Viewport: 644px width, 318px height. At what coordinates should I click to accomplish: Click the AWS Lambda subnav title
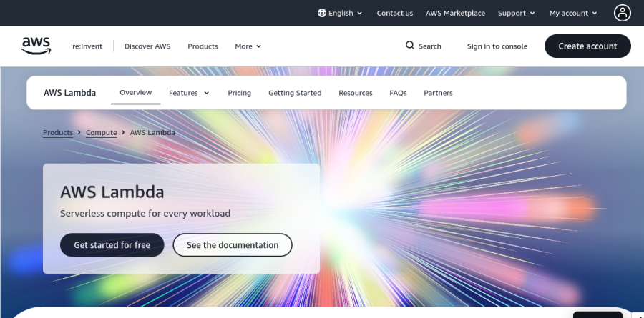click(70, 93)
